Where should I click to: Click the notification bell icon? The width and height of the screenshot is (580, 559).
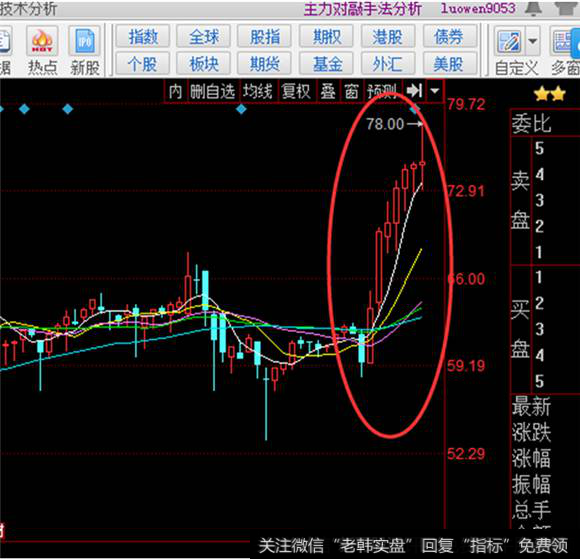pos(533,9)
